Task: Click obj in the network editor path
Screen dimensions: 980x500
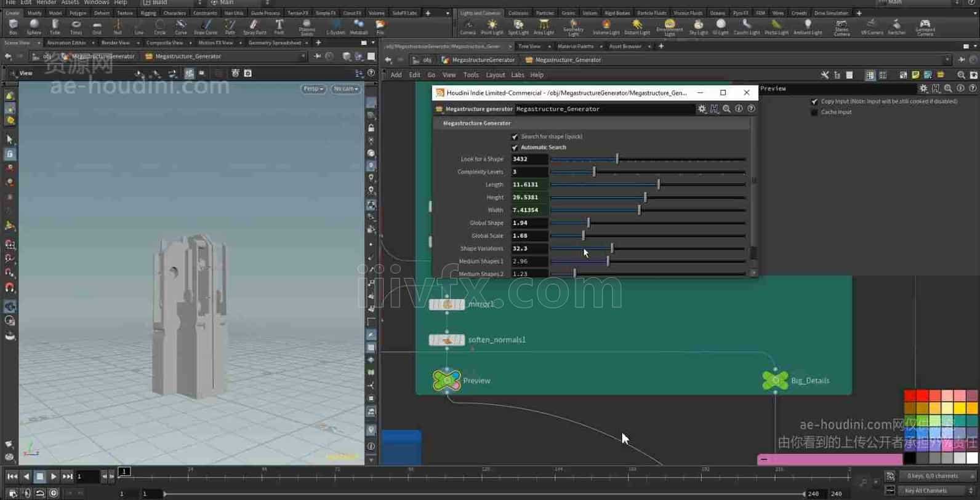Action: [x=427, y=60]
